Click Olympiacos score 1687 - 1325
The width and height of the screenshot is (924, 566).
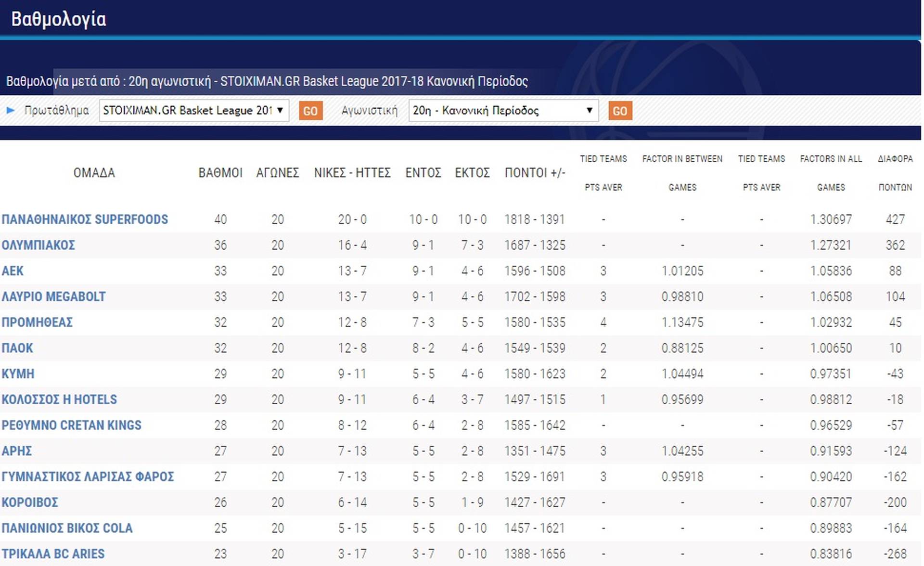(x=535, y=245)
